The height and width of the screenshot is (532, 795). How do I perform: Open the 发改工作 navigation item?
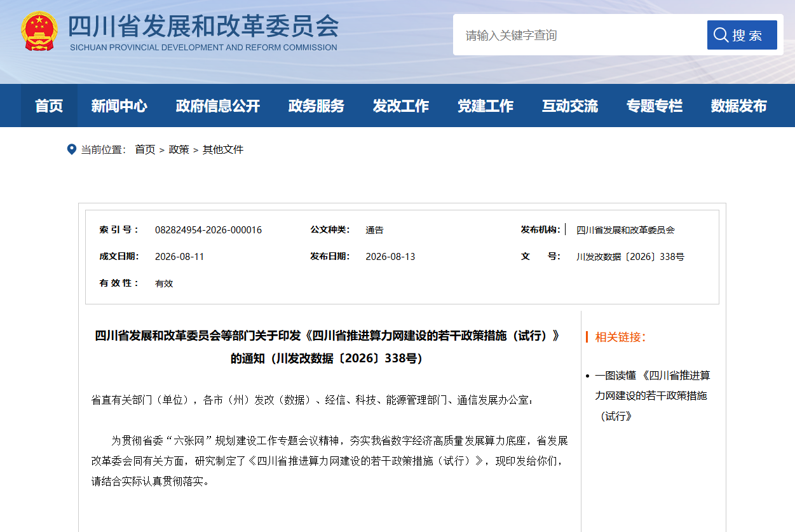coord(401,106)
